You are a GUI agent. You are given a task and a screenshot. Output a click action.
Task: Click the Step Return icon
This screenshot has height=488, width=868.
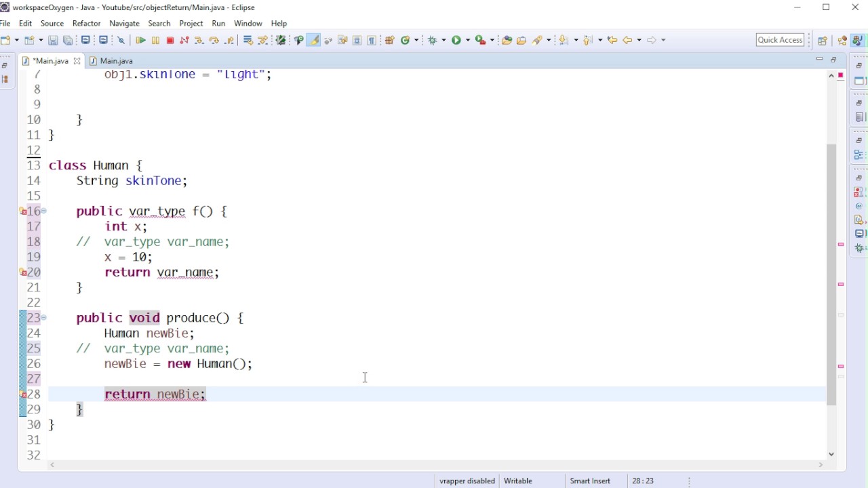pos(229,41)
